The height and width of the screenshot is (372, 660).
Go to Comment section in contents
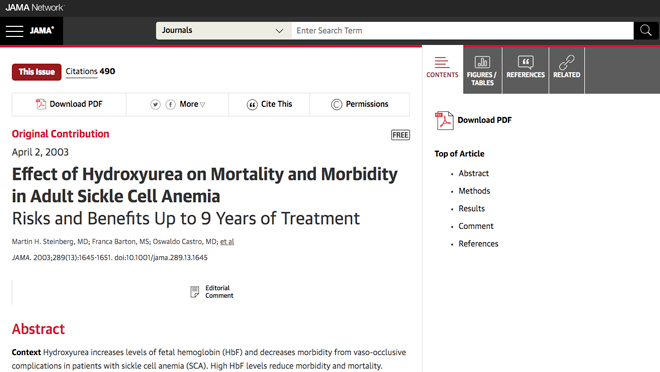click(x=476, y=226)
